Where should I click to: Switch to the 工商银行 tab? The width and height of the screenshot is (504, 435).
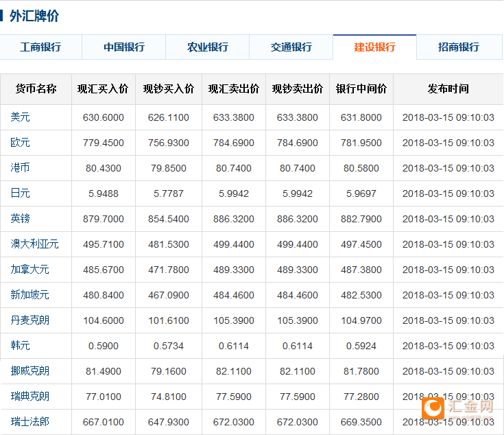[x=40, y=47]
